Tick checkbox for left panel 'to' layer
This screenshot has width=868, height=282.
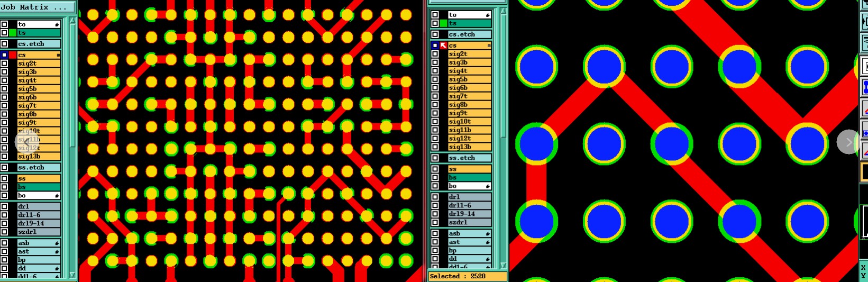(4, 24)
